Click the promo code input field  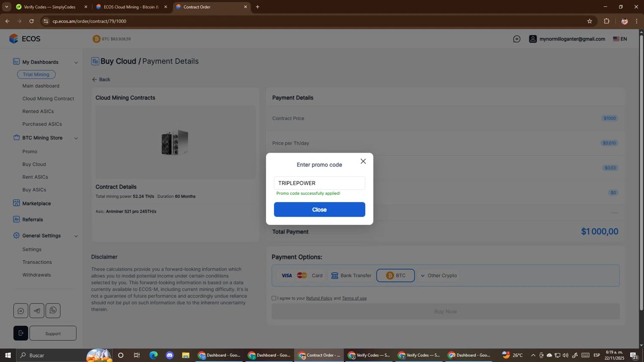pos(319,183)
